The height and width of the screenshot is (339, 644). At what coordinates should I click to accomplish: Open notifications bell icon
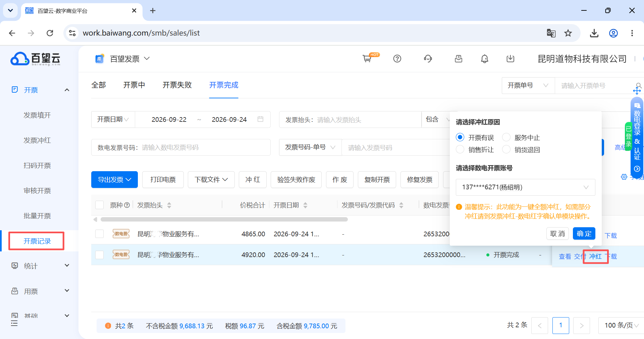(484, 59)
